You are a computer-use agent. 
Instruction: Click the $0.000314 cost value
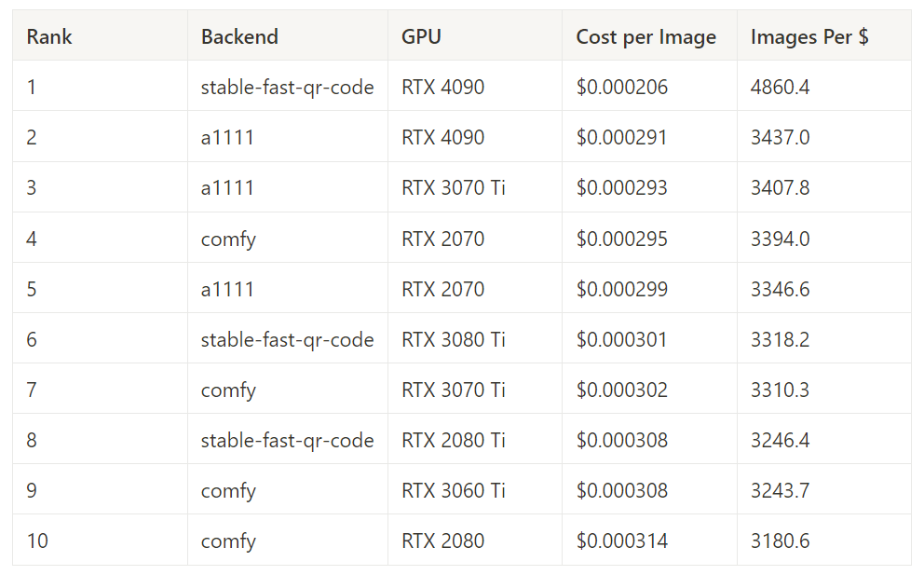(x=621, y=541)
